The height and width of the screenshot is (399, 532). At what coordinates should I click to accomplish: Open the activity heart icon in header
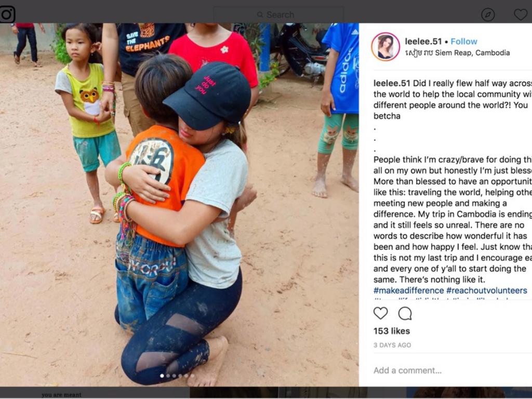(521, 15)
